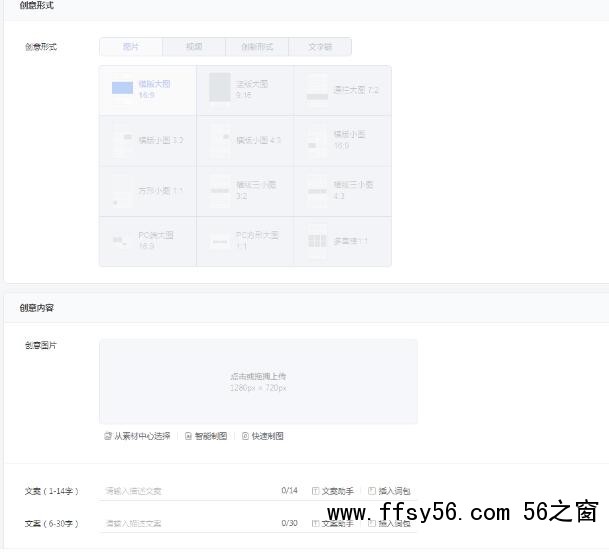The width and height of the screenshot is (609, 556).
Task: Select the 横版三小图 3:2 format card
Action: [x=245, y=191]
